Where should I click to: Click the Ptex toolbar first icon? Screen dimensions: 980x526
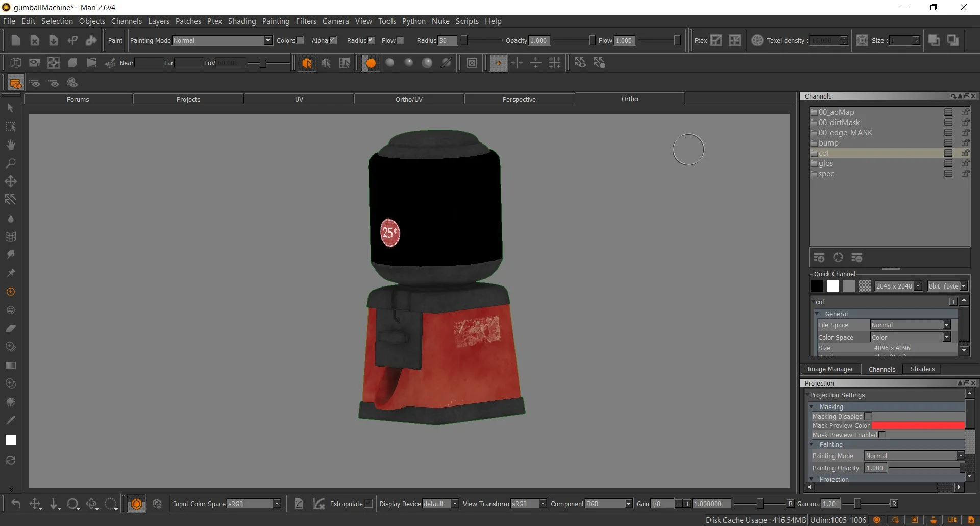[x=716, y=41]
